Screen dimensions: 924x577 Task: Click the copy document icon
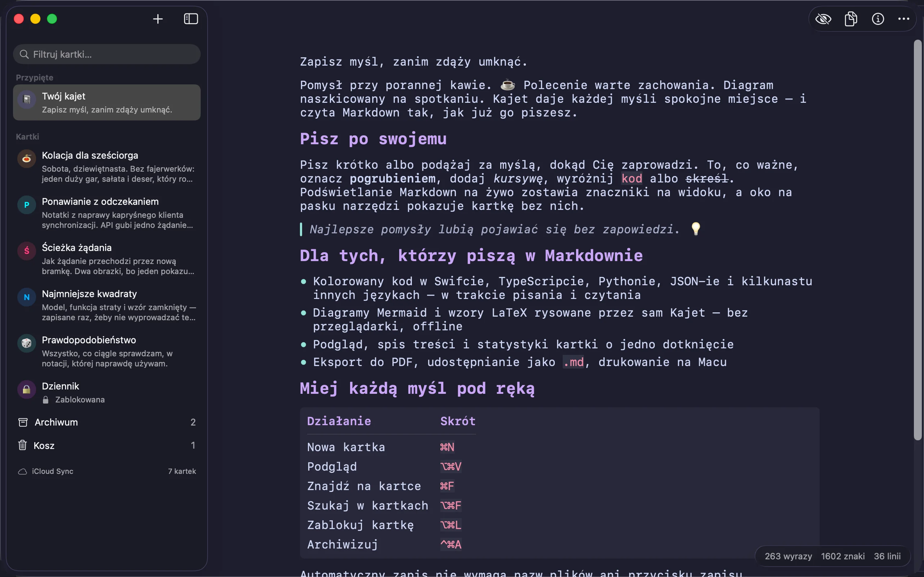pos(851,19)
